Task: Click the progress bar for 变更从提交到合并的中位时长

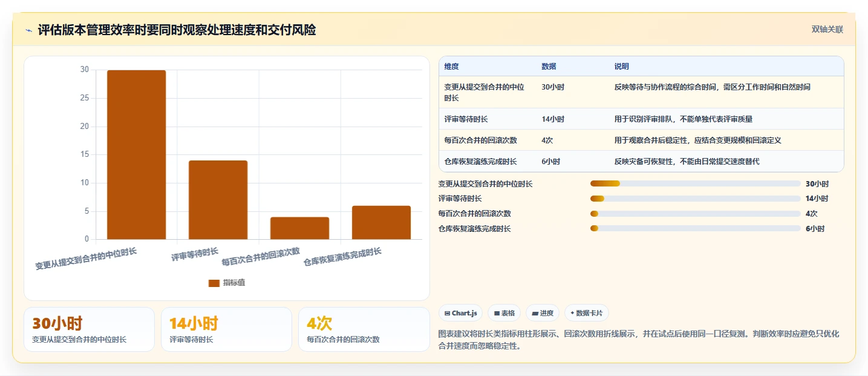Action: pos(696,183)
